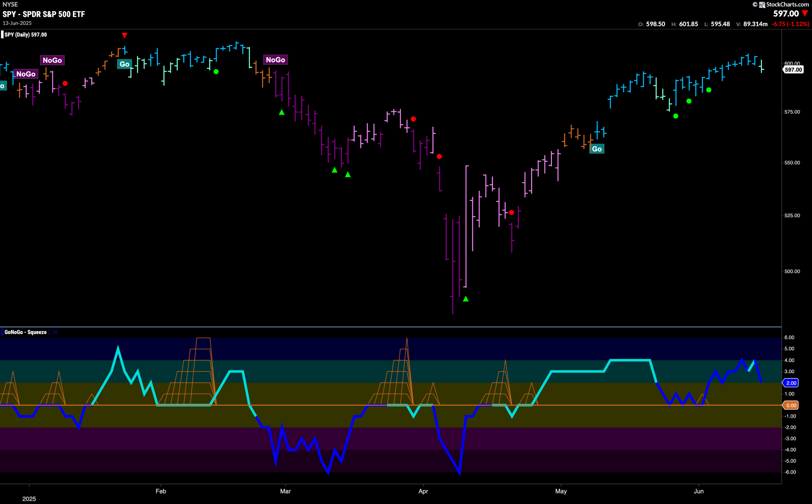Click the green up-triangle below the April low
Viewport: 812px width, 504px height.
tap(466, 299)
